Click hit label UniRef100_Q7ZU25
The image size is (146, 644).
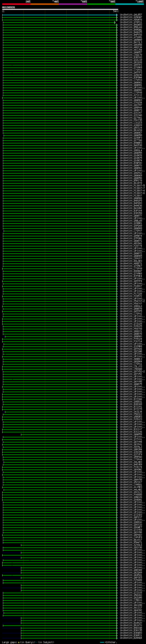click(131, 324)
